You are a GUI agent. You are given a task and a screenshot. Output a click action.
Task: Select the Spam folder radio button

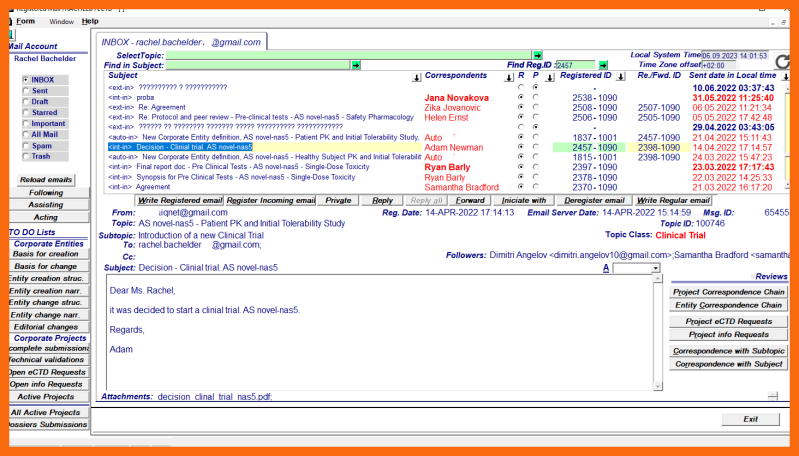pyautogui.click(x=26, y=145)
